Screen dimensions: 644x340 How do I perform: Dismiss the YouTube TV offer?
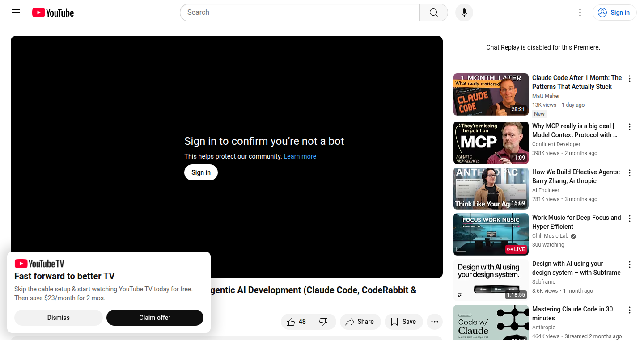coord(59,318)
